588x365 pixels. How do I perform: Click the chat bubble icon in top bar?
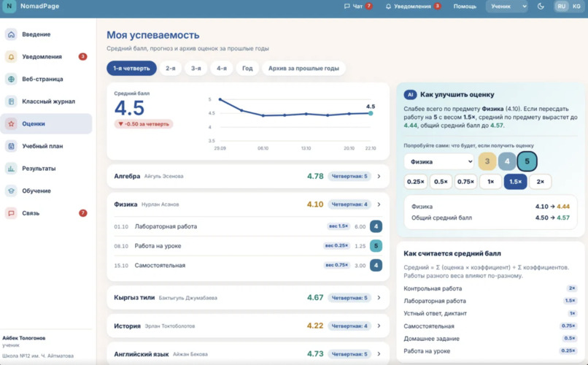[347, 7]
